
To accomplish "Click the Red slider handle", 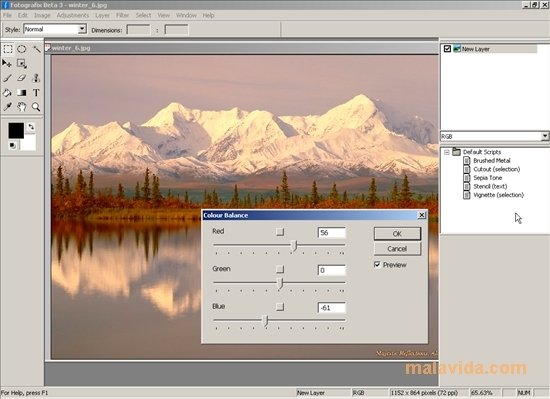I will (x=295, y=246).
